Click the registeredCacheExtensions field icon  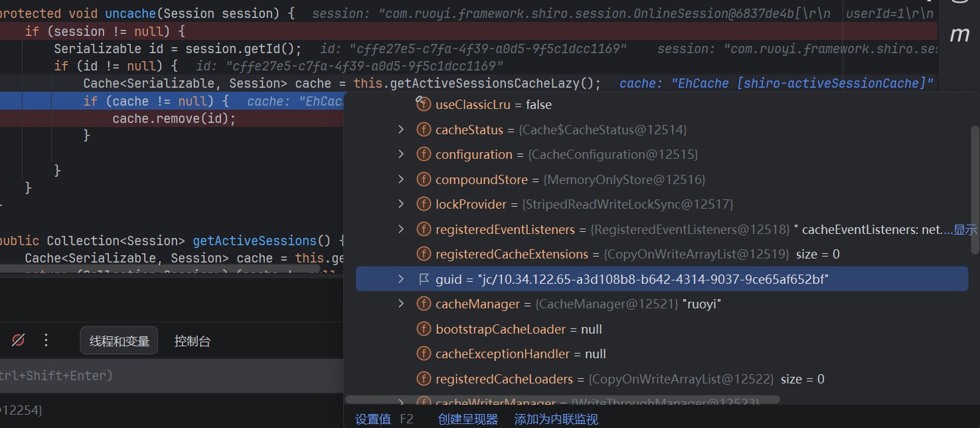[423, 254]
